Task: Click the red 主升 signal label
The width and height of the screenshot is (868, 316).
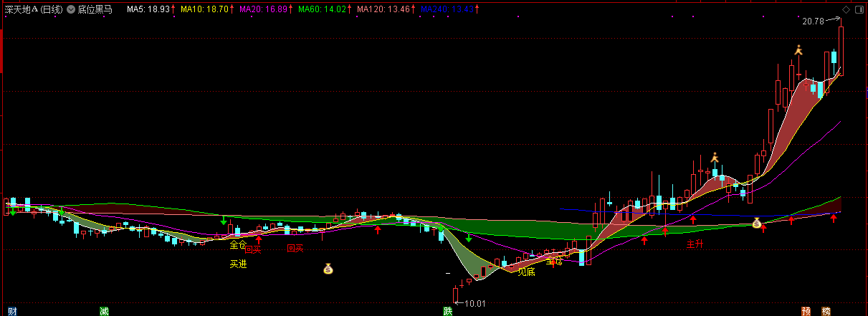Action: [695, 244]
